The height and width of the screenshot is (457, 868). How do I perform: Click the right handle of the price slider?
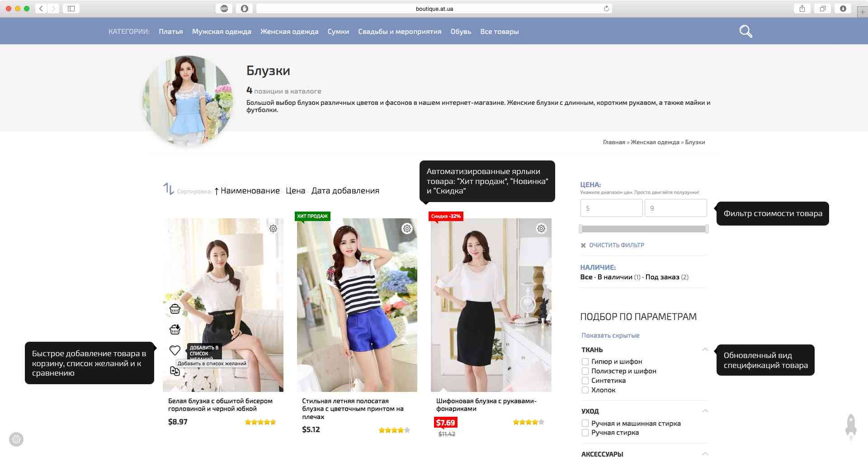707,229
